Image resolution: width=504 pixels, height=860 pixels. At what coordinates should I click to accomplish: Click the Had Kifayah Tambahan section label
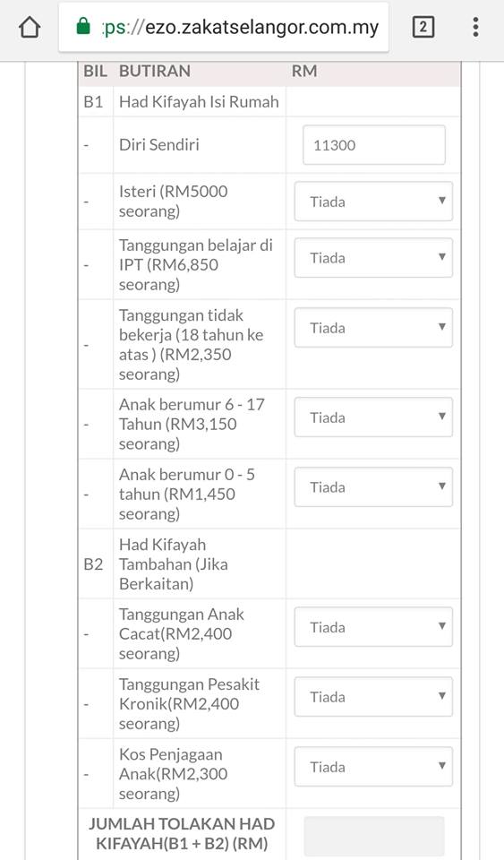(x=173, y=563)
